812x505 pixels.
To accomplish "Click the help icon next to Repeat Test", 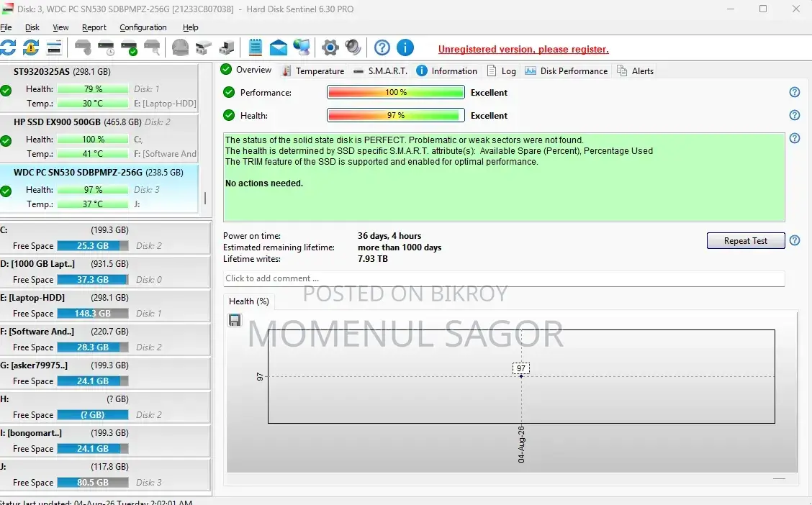I will click(795, 240).
